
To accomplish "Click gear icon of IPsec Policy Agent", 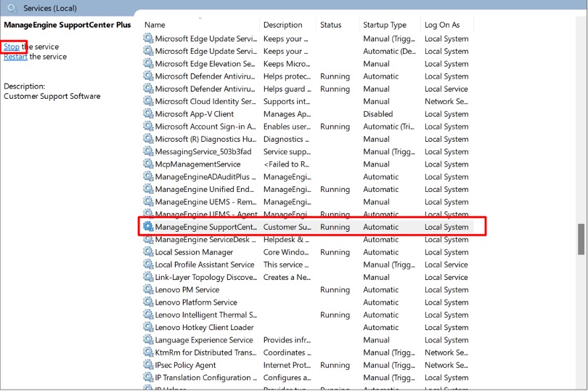I will [148, 365].
